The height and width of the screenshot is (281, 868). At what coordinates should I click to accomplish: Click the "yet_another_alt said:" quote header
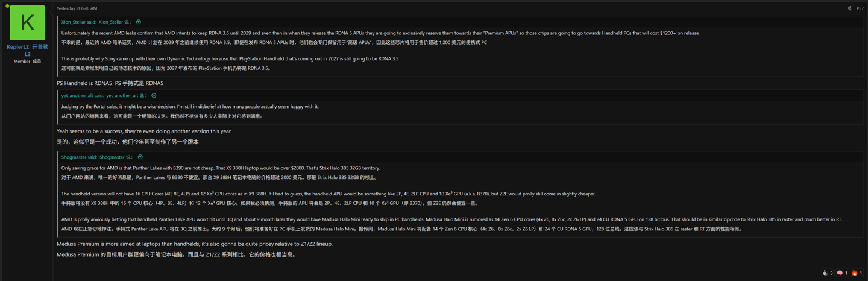83,95
